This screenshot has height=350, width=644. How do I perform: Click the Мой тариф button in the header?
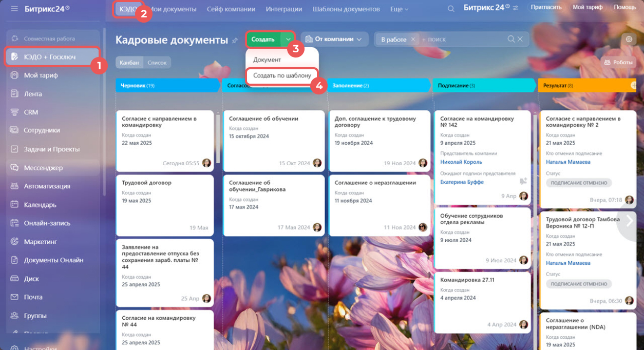(588, 7)
